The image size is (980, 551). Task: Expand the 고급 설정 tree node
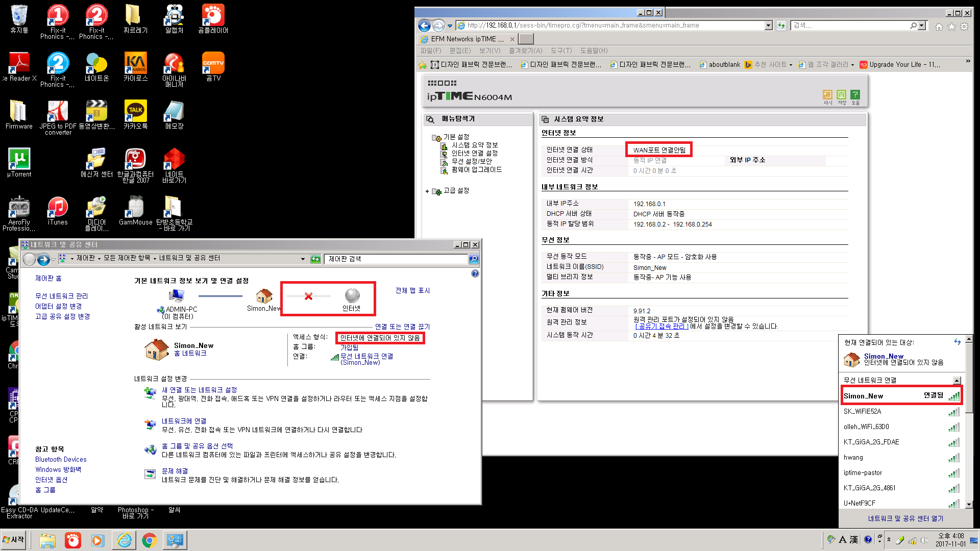coord(427,191)
